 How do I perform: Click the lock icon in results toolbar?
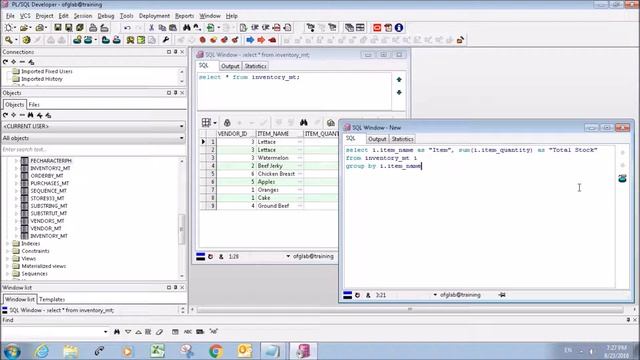coord(227,122)
